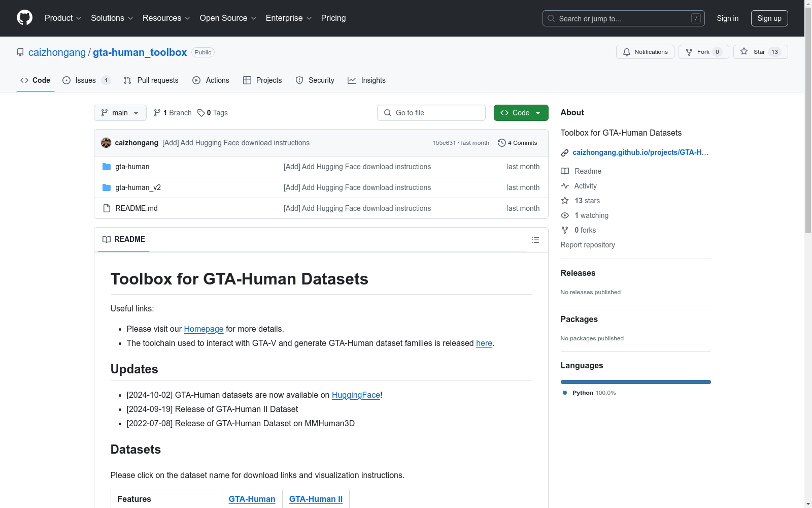Open the green Code dropdown
The width and height of the screenshot is (812, 508).
tap(521, 113)
